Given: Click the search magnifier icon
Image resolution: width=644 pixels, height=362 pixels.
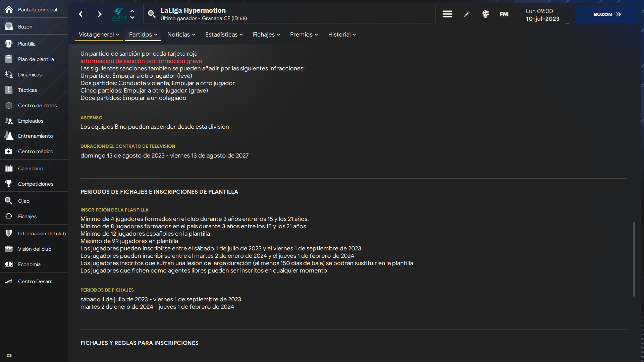Looking at the screenshot, I should (152, 14).
